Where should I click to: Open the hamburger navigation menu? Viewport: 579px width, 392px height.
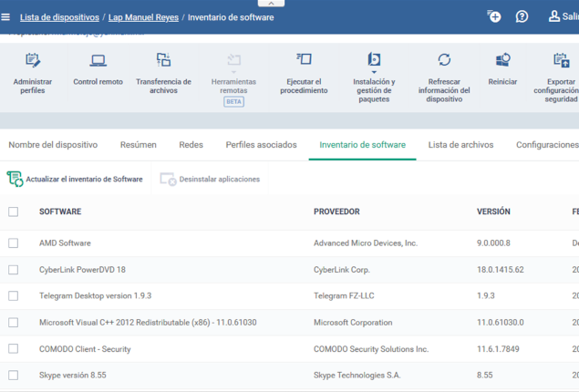pyautogui.click(x=5, y=17)
